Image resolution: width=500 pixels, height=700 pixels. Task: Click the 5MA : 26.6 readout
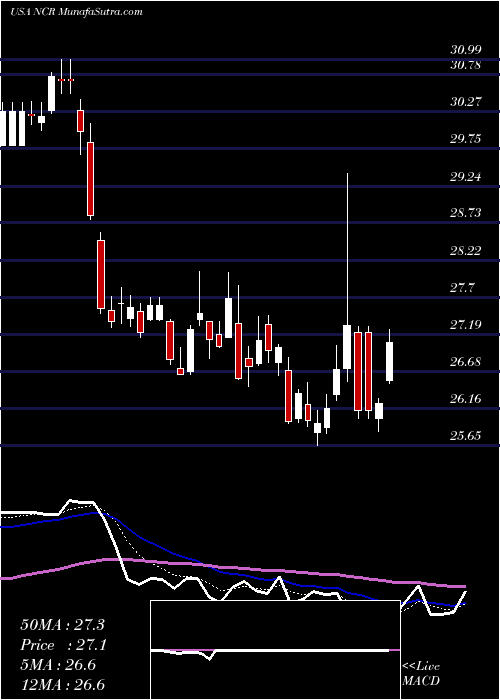[x=58, y=665]
